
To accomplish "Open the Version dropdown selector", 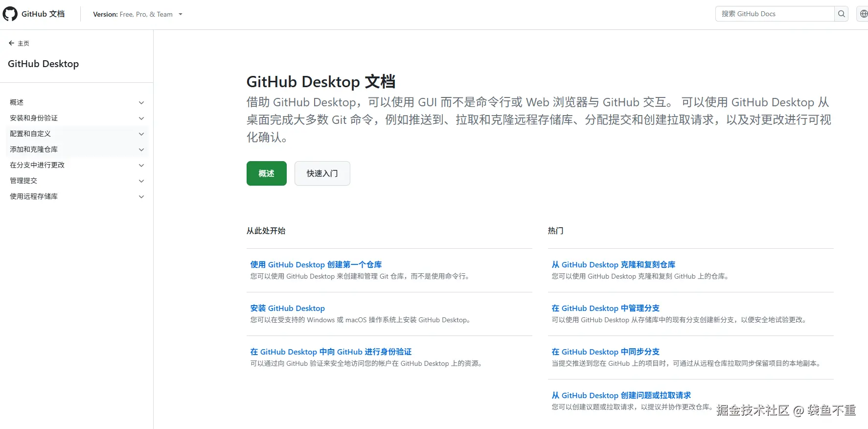I will point(137,14).
